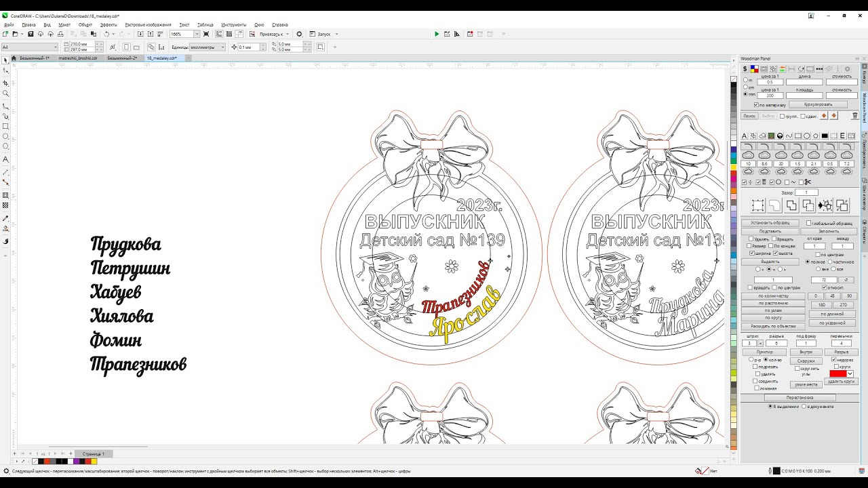Open the Инструменты menu
The height and width of the screenshot is (488, 868).
click(233, 24)
